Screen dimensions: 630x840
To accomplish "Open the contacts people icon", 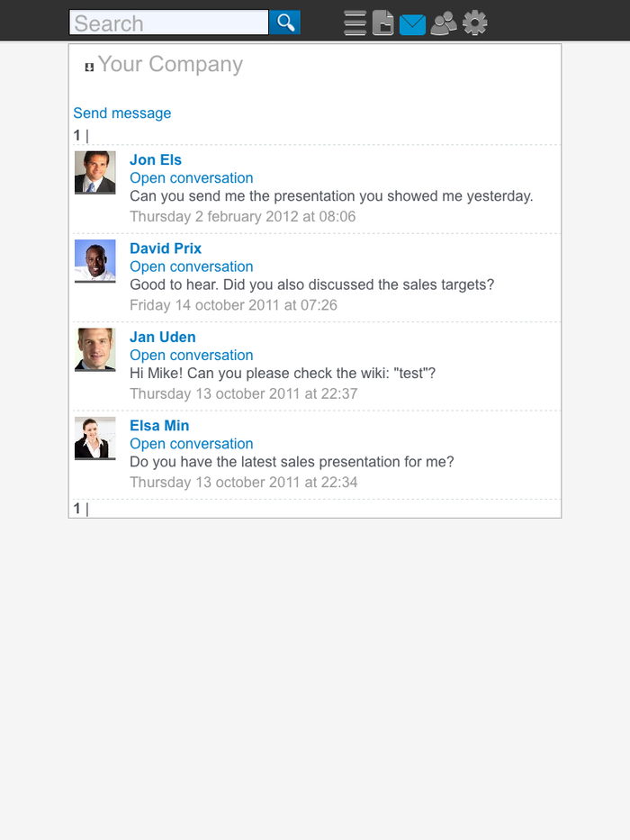I will pos(444,23).
